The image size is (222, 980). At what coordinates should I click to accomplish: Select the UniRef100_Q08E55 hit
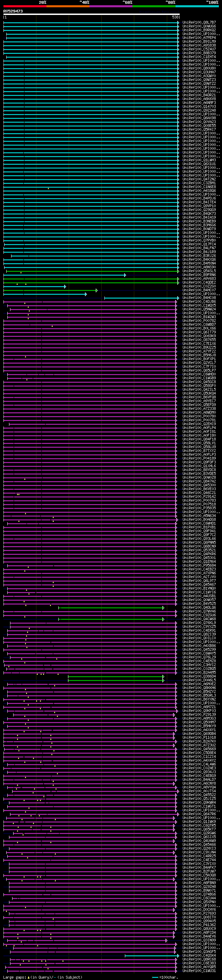199,126
